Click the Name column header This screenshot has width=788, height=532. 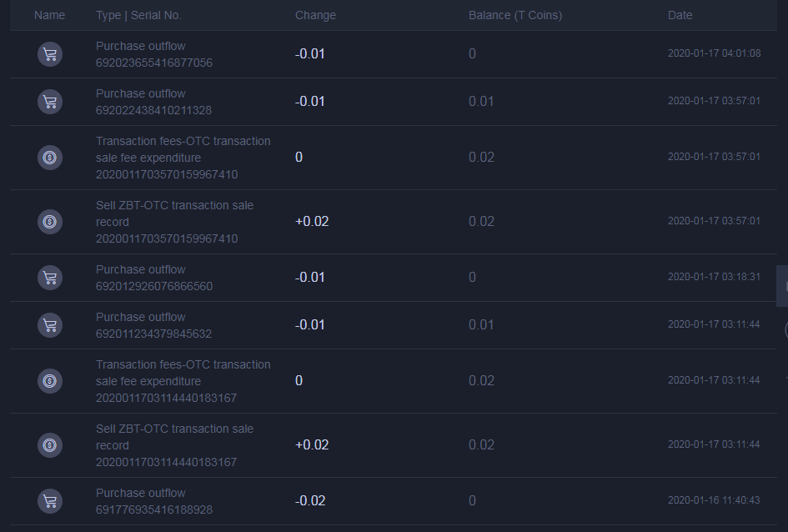[x=49, y=15]
